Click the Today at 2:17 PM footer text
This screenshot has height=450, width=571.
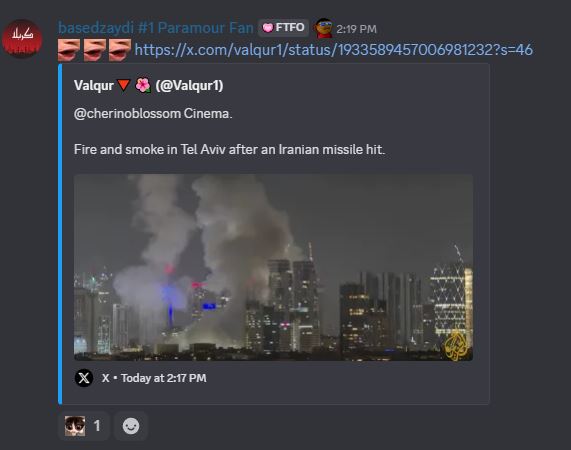164,378
